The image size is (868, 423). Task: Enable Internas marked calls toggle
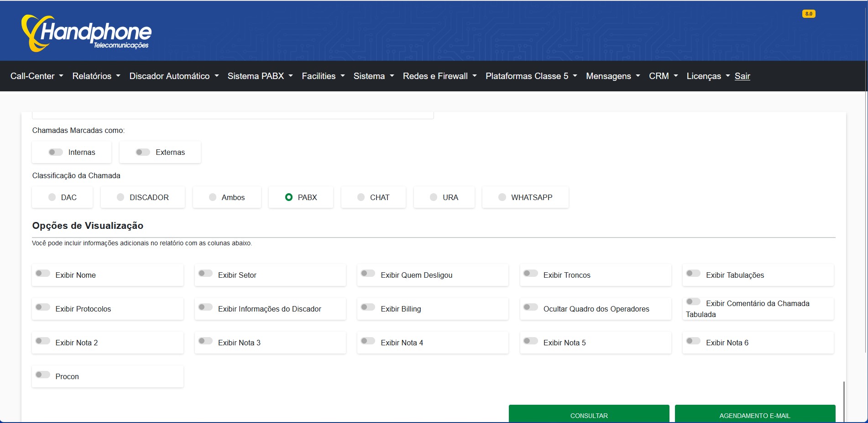point(56,152)
